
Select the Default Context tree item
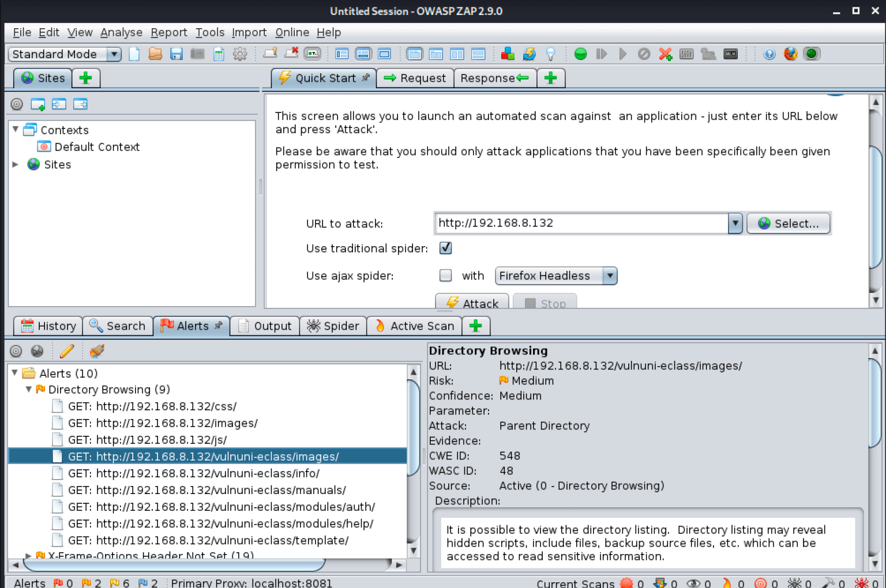click(88, 146)
